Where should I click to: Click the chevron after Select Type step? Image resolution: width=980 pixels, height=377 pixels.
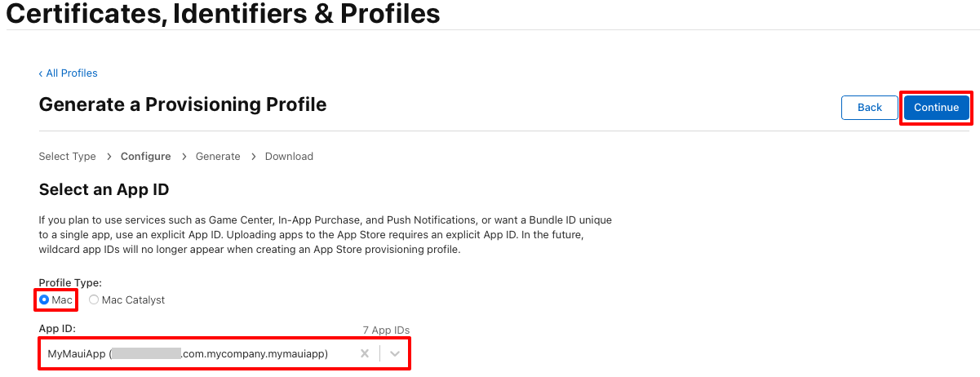point(109,156)
